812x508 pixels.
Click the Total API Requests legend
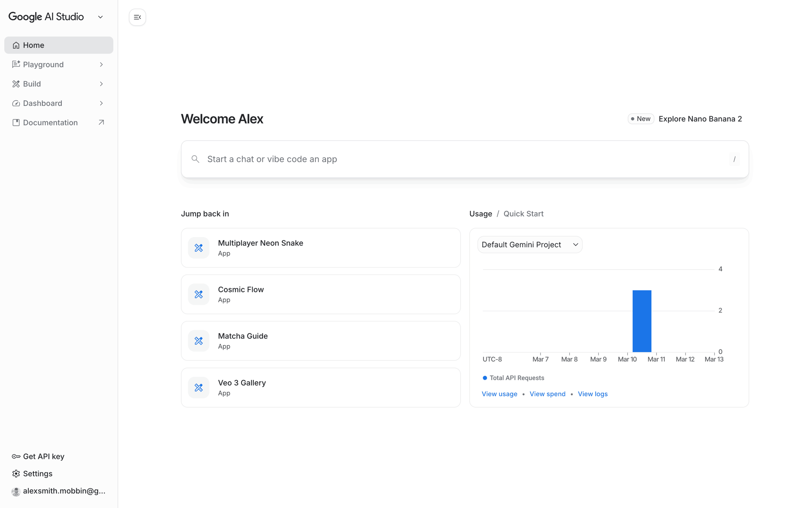pyautogui.click(x=513, y=378)
